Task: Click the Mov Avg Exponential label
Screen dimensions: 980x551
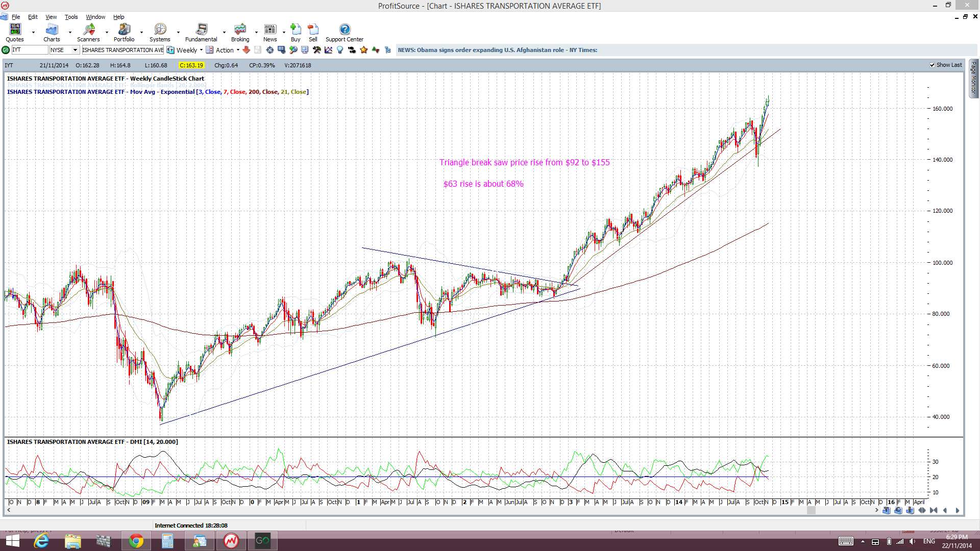Action: click(x=158, y=92)
